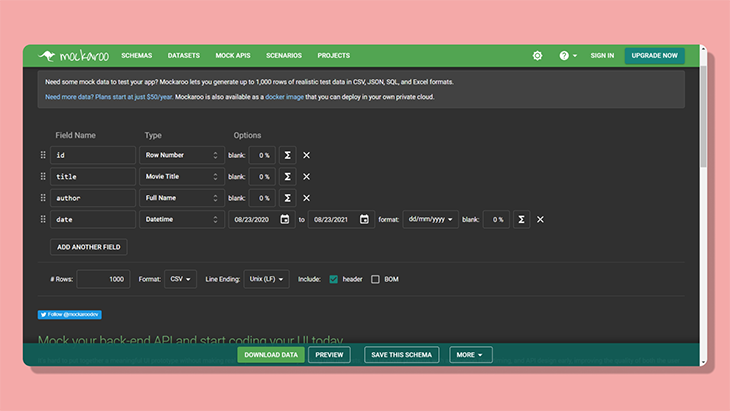Enable the BOM checkbox
This screenshot has height=411, width=730.
375,279
